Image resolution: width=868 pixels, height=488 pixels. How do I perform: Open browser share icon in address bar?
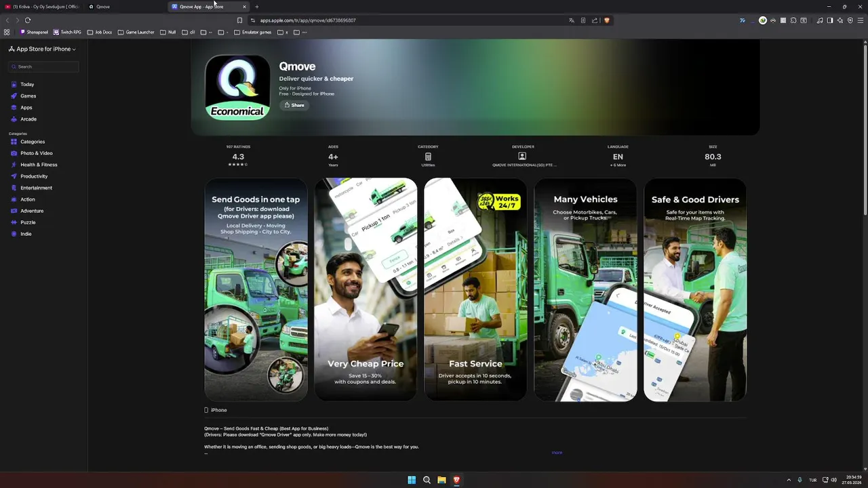tap(595, 20)
